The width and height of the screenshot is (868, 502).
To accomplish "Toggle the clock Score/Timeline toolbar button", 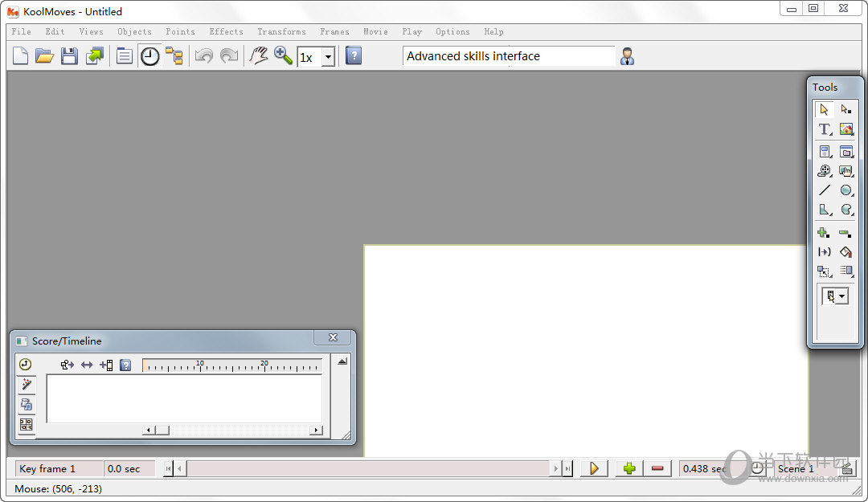I will click(x=149, y=56).
